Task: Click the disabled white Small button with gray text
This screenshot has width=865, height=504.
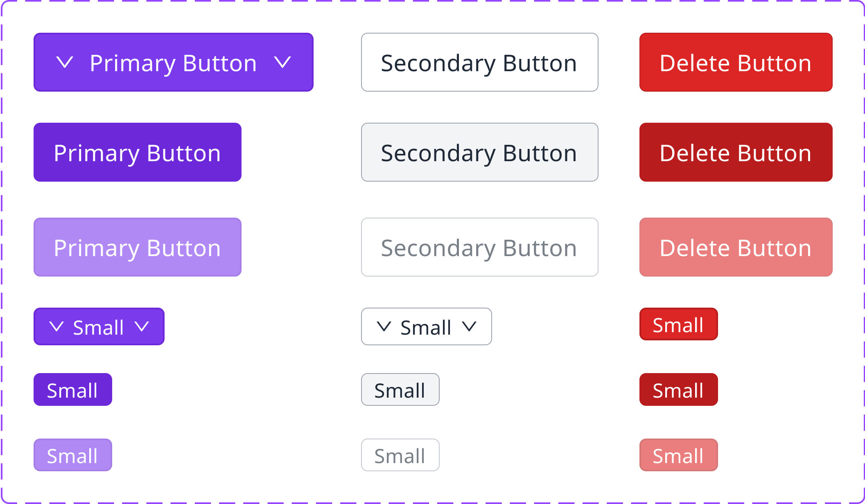Action: [x=400, y=455]
